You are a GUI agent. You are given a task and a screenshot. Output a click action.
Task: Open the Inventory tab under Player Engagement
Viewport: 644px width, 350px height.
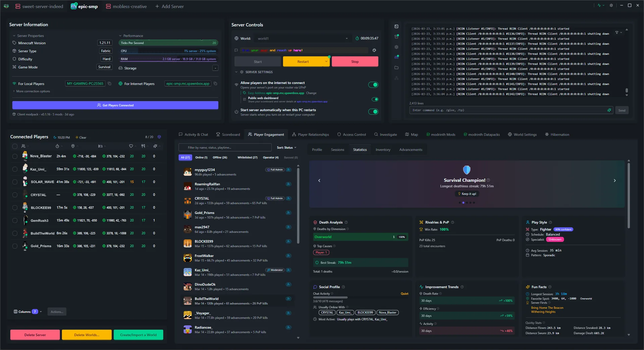pyautogui.click(x=383, y=150)
